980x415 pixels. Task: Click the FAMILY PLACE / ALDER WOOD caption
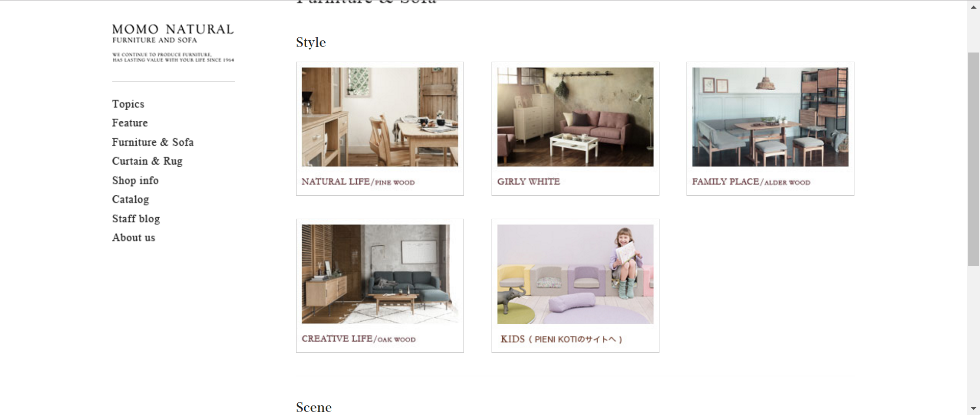coord(751,182)
